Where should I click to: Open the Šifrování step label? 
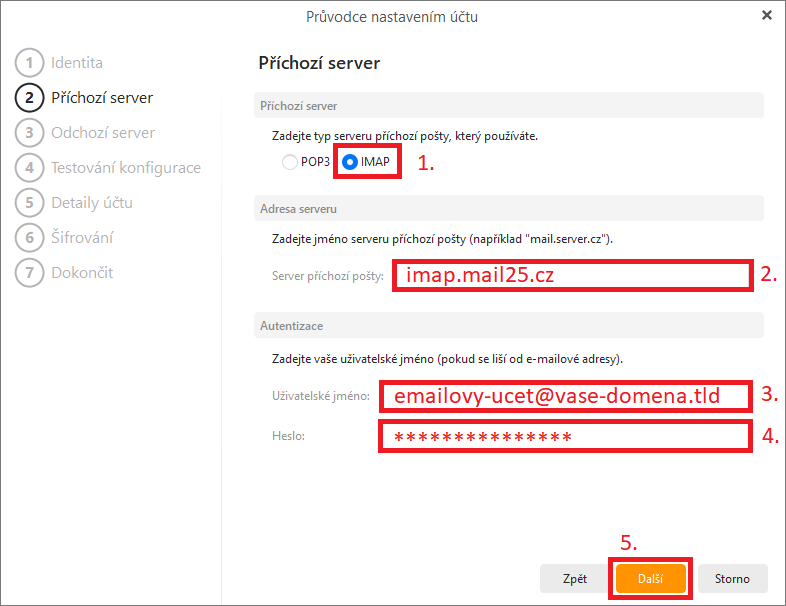[x=82, y=238]
